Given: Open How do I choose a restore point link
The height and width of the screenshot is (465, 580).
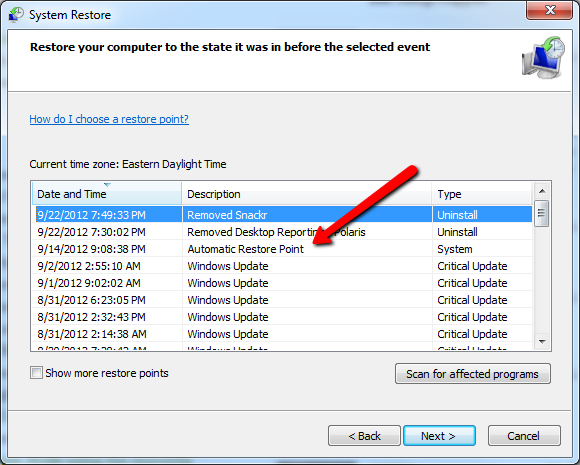Looking at the screenshot, I should 109,119.
